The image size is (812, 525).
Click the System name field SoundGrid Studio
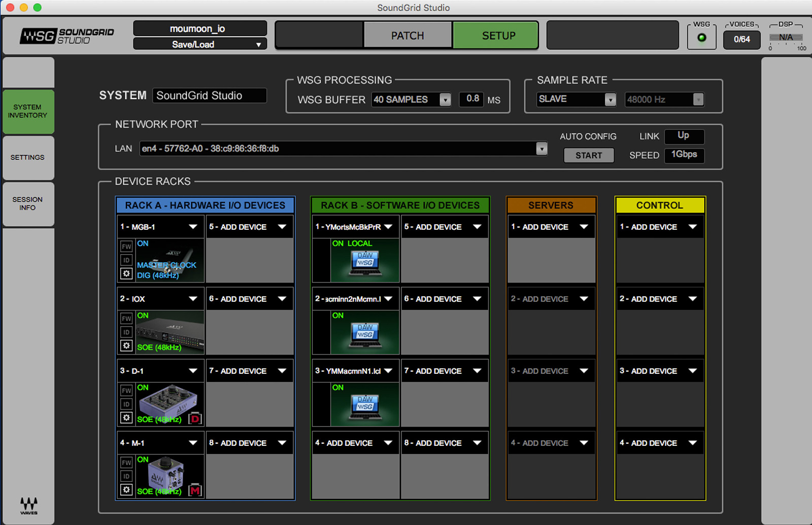209,95
